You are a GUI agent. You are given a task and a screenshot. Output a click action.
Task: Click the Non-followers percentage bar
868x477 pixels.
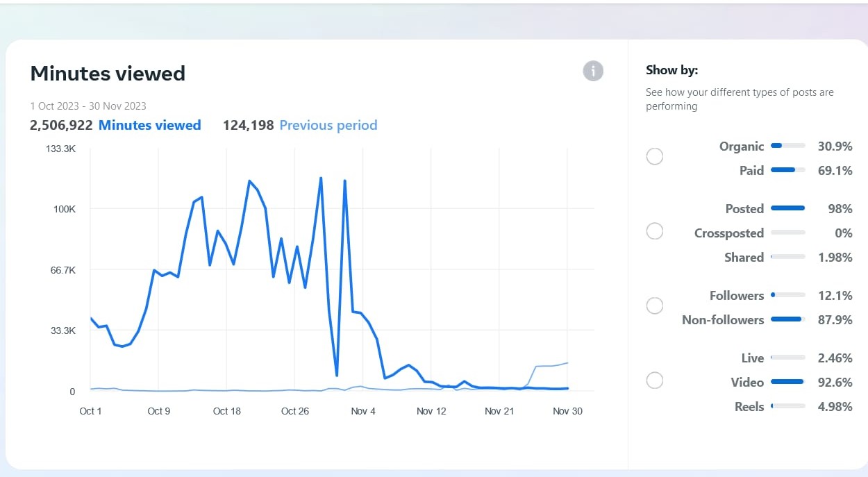[787, 319]
